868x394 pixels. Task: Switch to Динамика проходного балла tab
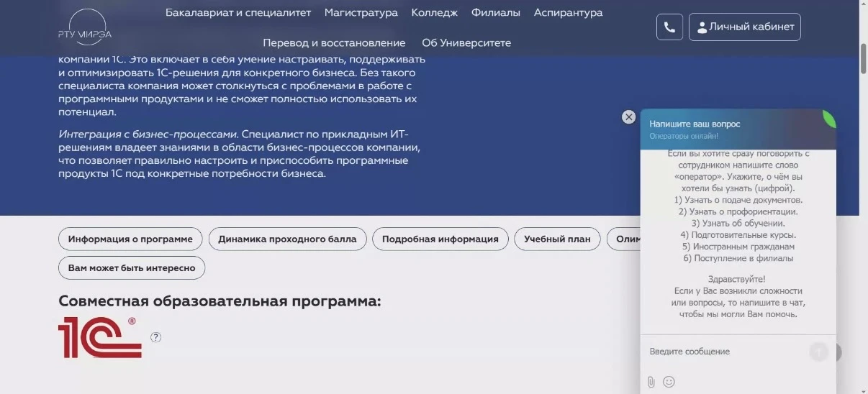(x=287, y=239)
